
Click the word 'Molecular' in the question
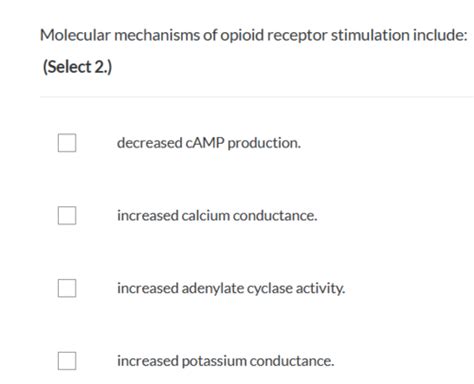[x=75, y=35]
